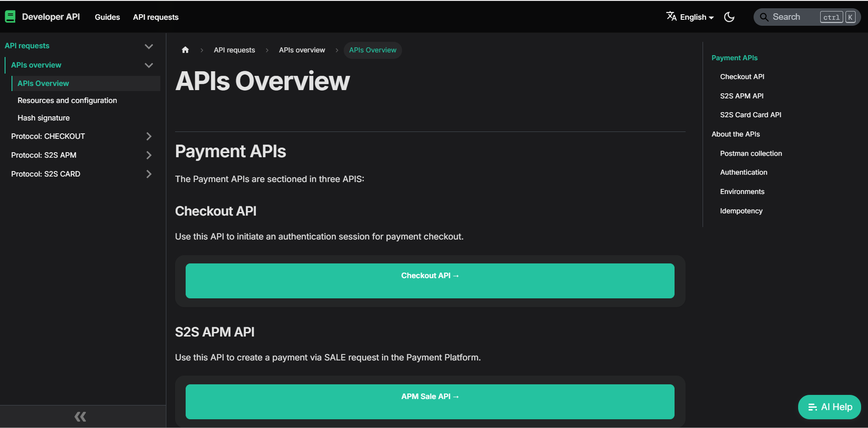Viewport: 868px width, 428px height.
Task: Click the highlighted APIs Overview breadcrumb
Action: (x=373, y=50)
